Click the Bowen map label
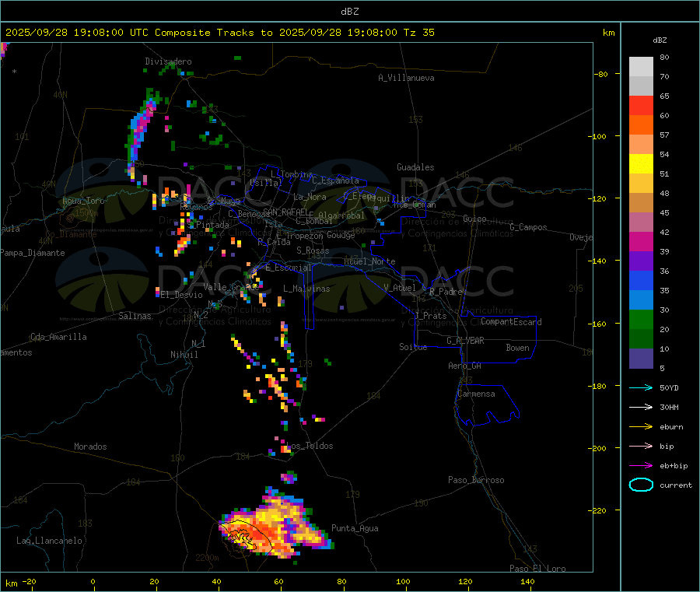The image size is (700, 592). click(x=517, y=348)
